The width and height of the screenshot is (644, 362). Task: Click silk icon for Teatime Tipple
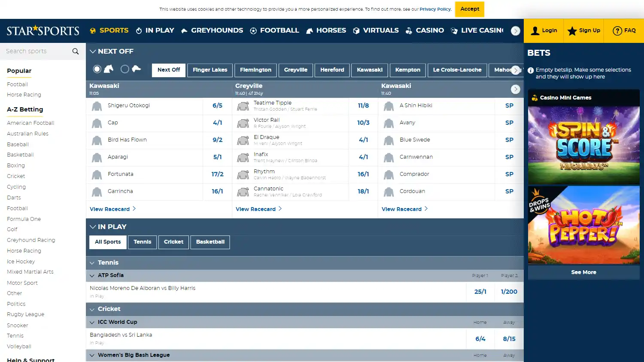243,106
